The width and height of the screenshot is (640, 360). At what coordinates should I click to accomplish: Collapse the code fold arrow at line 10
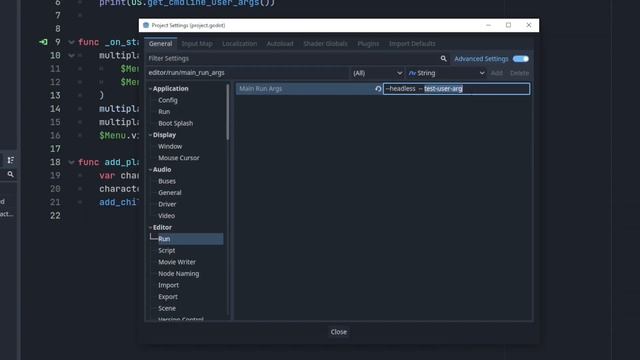71,56
